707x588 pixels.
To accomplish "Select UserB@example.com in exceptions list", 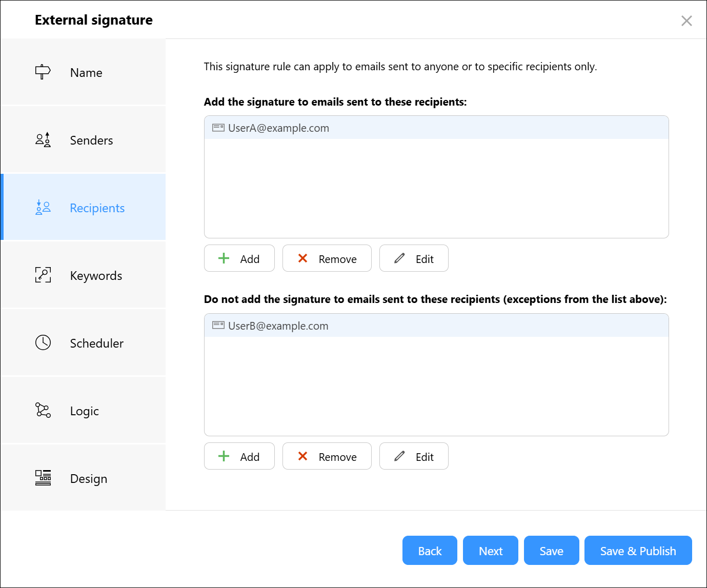I will [436, 326].
